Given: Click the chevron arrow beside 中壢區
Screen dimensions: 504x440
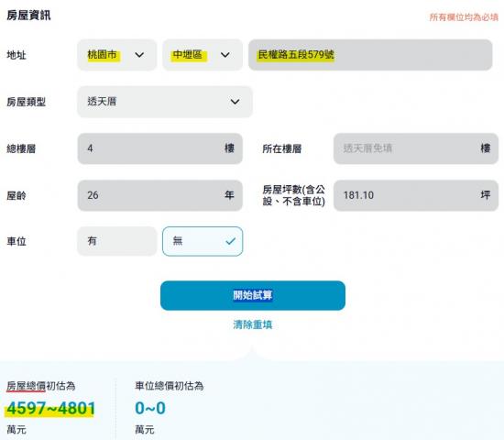Looking at the screenshot, I should [x=225, y=55].
